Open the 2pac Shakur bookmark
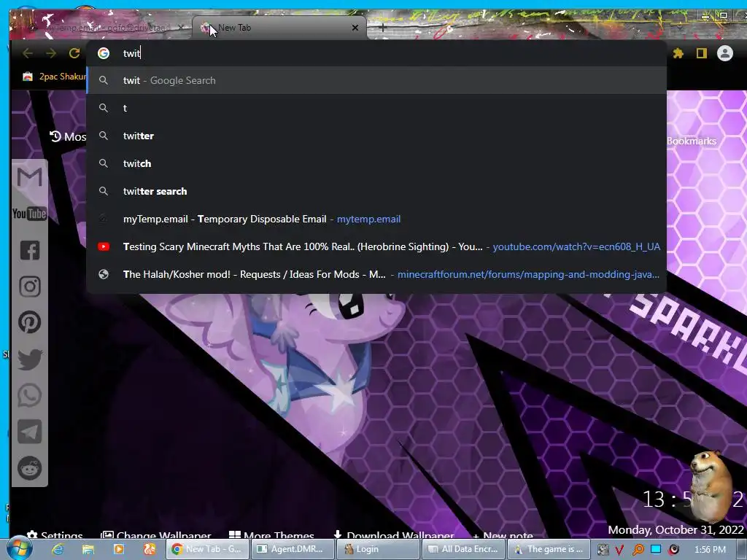Viewport: 747px width, 560px height. pos(54,76)
